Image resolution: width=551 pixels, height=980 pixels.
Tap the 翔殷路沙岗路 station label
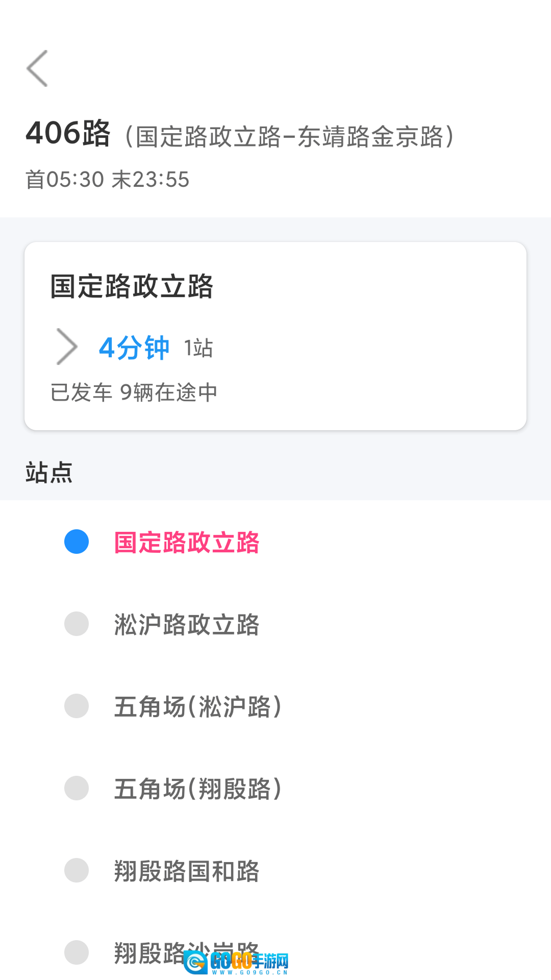pyautogui.click(x=148, y=952)
